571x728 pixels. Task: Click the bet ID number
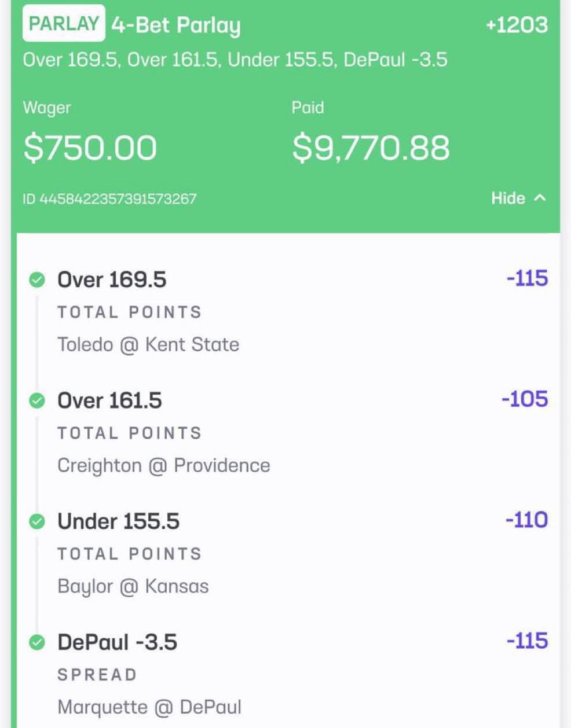tap(109, 199)
